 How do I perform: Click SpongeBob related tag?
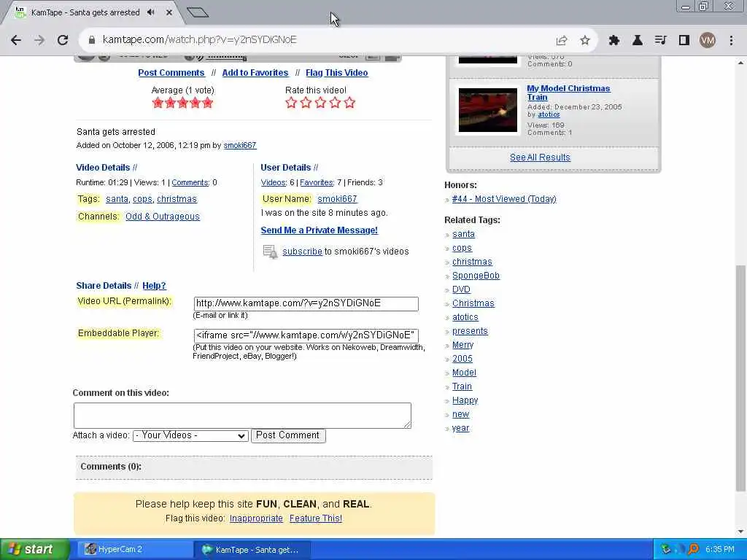(476, 276)
